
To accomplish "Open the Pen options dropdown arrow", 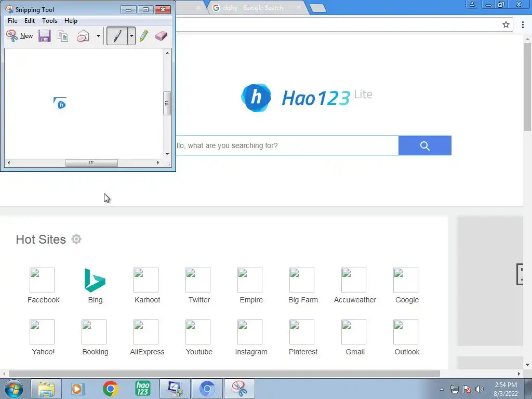I will point(131,36).
